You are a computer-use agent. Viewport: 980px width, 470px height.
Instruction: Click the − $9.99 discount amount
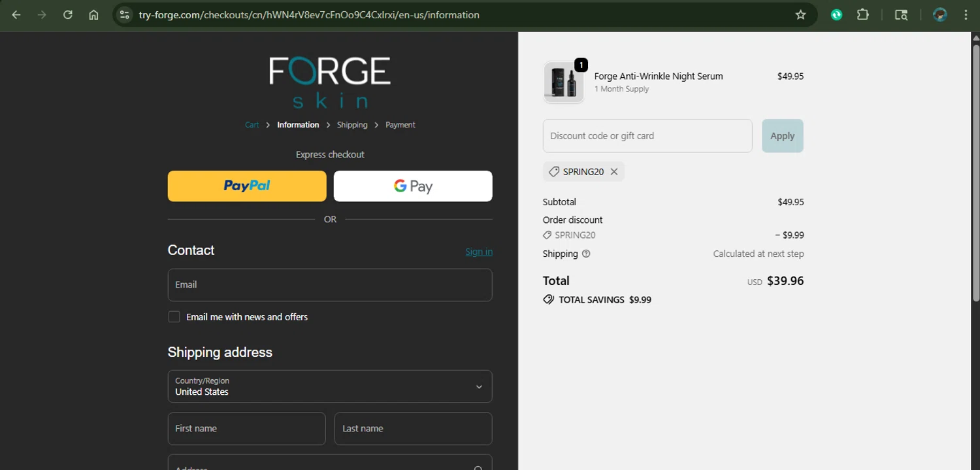point(789,235)
